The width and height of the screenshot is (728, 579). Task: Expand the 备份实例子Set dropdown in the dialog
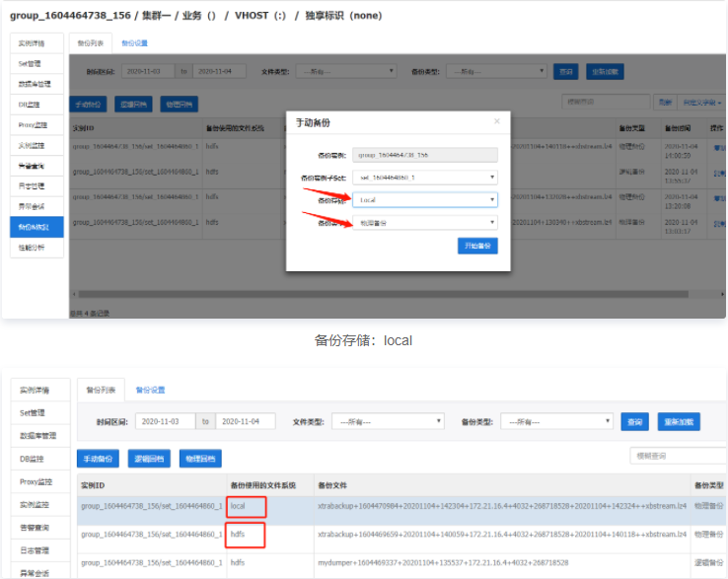[x=426, y=178]
